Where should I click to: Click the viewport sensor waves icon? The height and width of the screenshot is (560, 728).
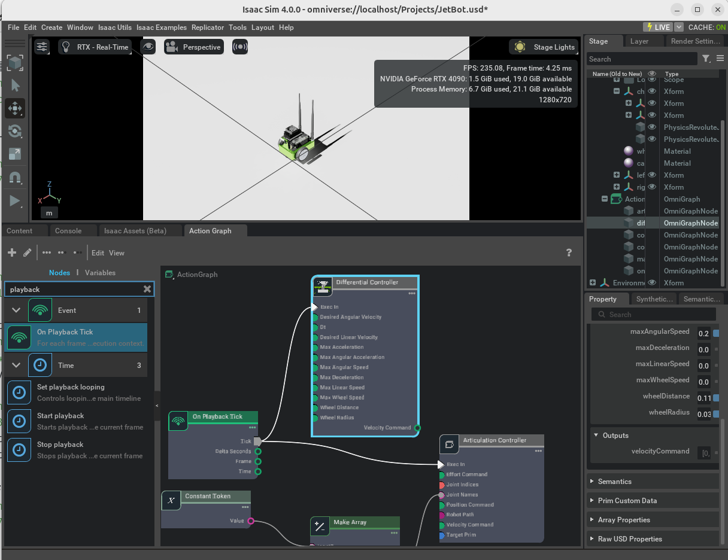240,47
